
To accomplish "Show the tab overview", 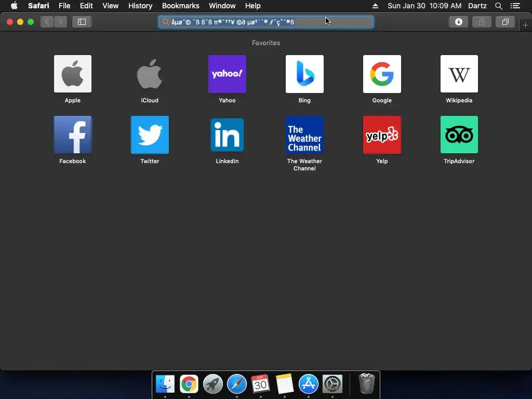I will [505, 22].
